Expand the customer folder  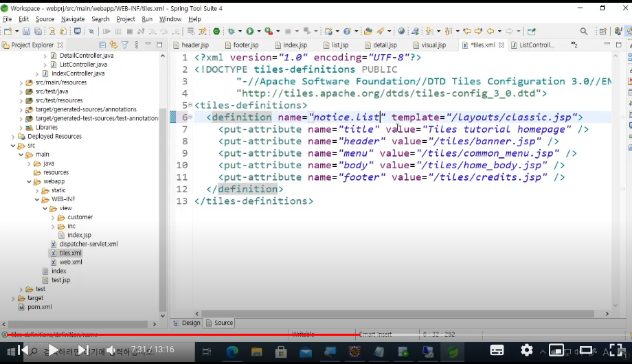click(53, 217)
